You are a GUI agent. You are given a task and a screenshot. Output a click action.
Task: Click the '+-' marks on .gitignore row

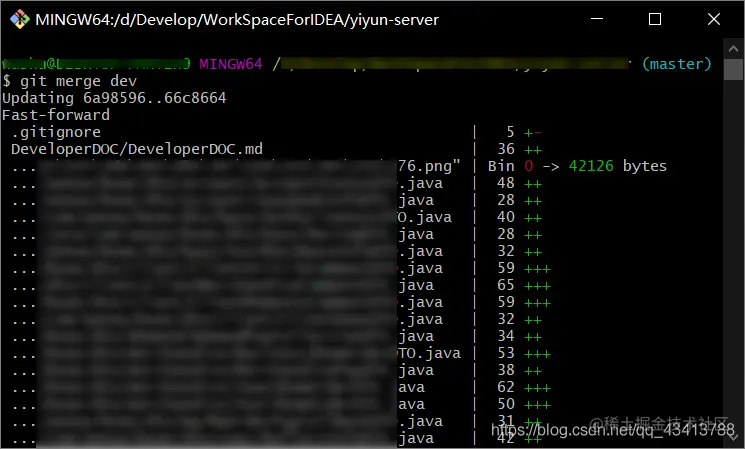tap(533, 133)
